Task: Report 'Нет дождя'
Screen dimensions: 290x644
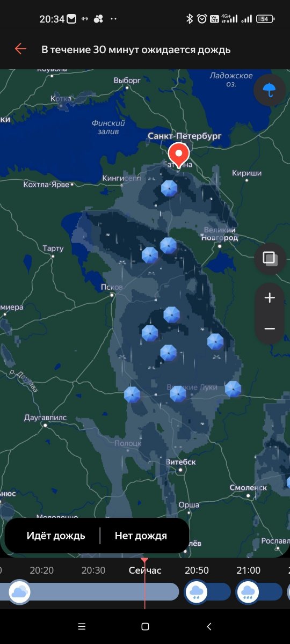Action: pos(141,536)
